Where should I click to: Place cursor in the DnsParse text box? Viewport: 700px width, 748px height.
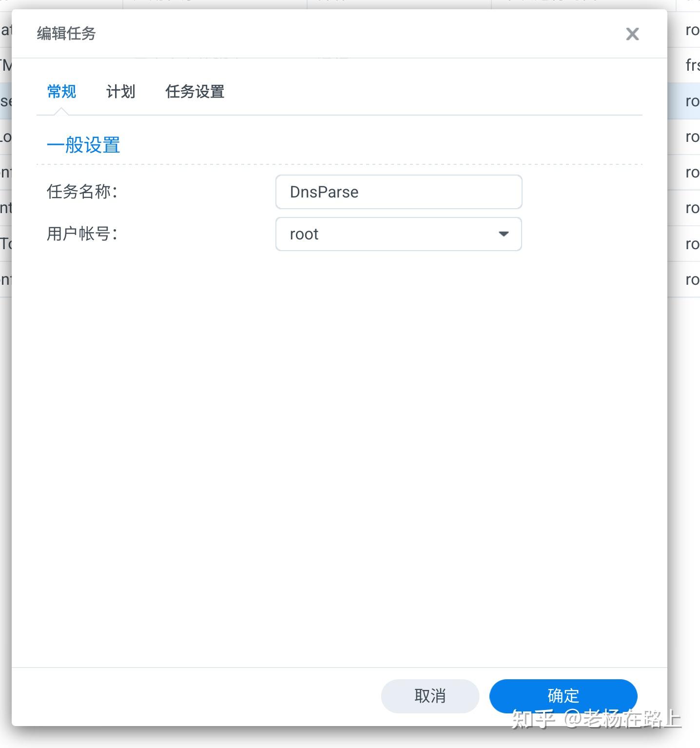[x=398, y=192]
